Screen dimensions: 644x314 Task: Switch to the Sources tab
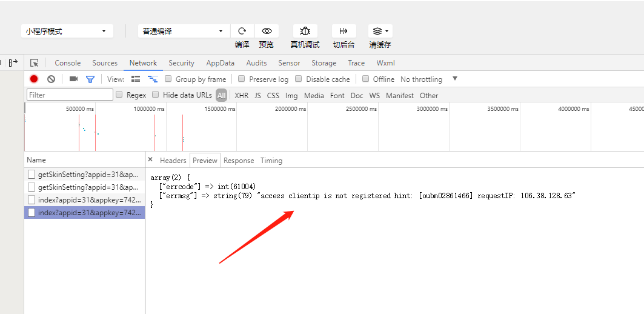(x=105, y=63)
